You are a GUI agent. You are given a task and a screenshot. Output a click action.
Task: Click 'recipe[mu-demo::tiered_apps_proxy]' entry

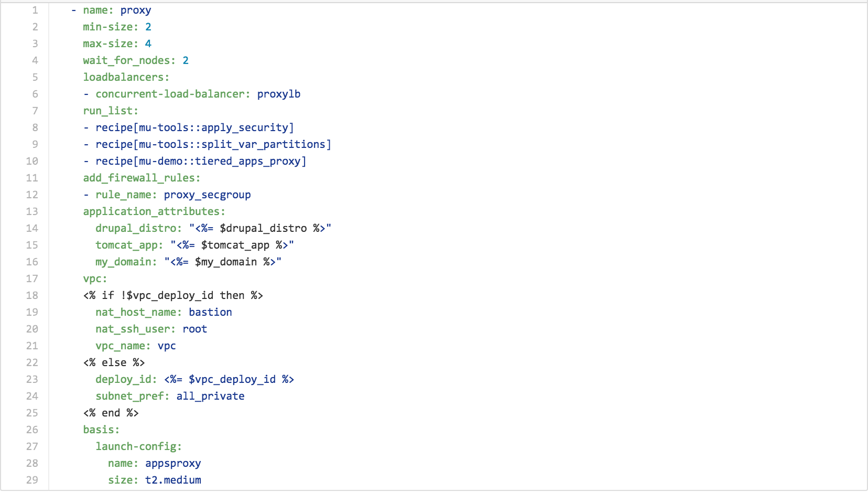(x=201, y=161)
